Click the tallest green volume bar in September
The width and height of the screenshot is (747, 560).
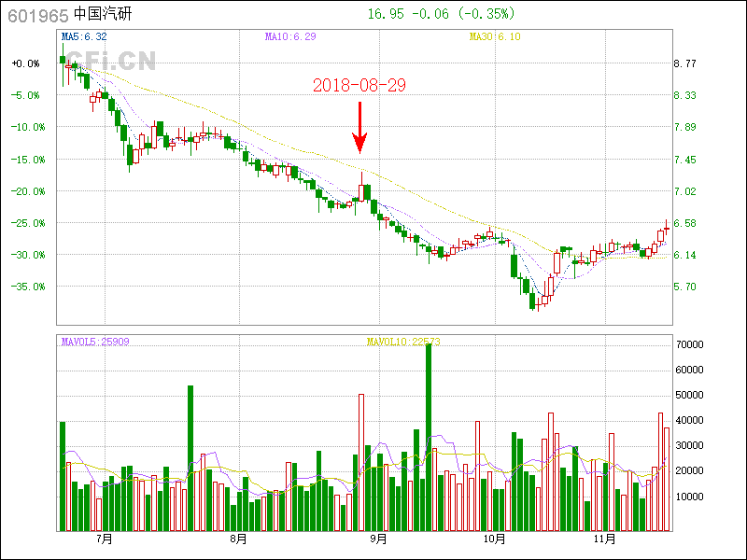[x=429, y=439]
